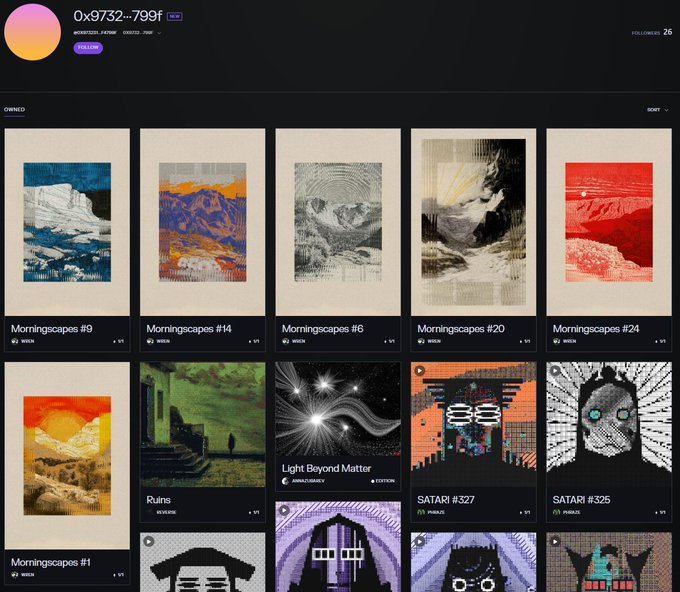Click the WREN creator avatar under Morningscapes #14
The width and height of the screenshot is (680, 592).
150,341
